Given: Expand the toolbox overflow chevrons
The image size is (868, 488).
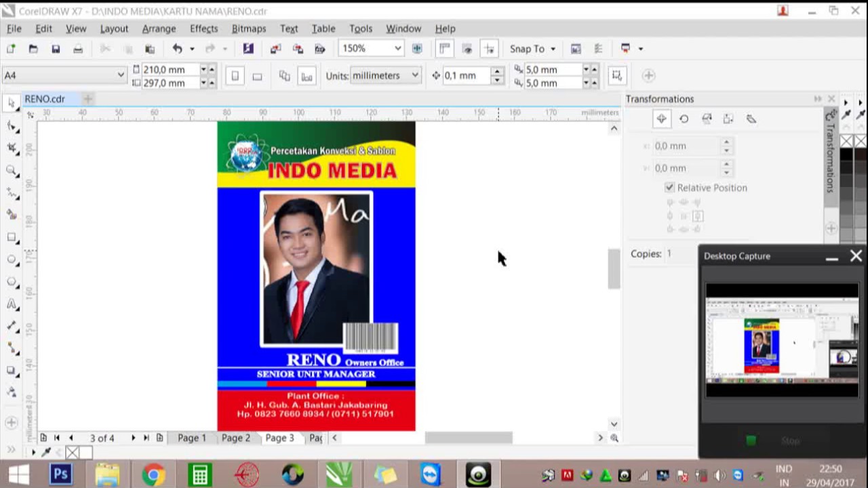Looking at the screenshot, I should point(11,450).
